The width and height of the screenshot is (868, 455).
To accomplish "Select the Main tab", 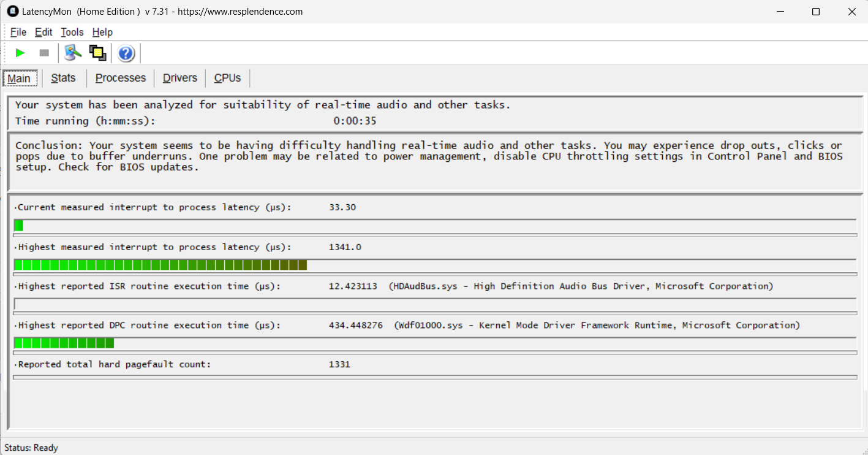I will (x=19, y=78).
